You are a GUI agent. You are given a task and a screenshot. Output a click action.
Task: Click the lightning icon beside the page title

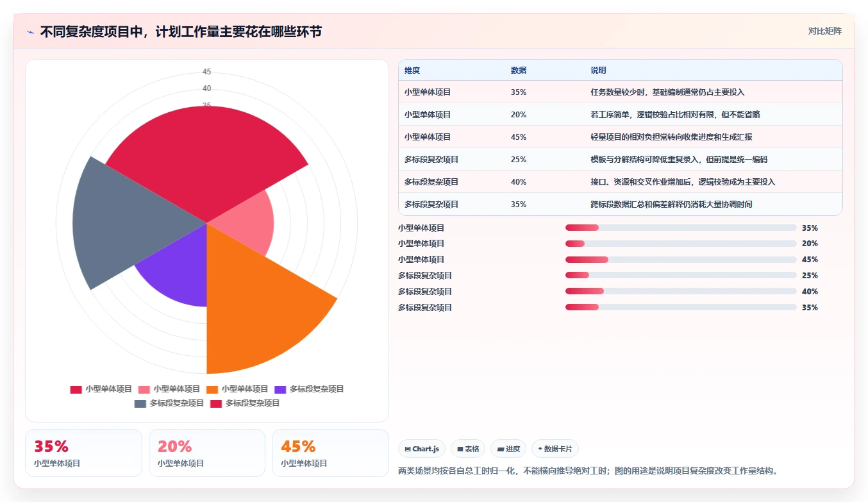pos(30,32)
